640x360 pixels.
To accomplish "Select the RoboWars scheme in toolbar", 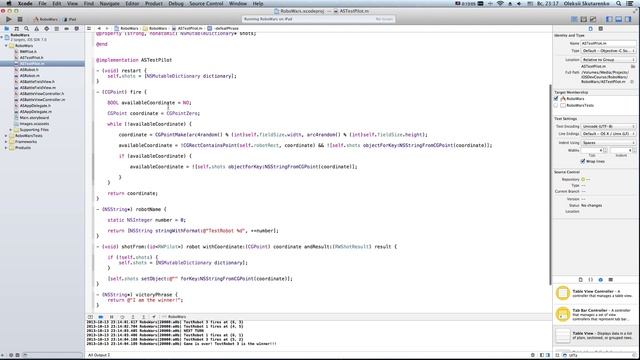I will click(46, 19).
